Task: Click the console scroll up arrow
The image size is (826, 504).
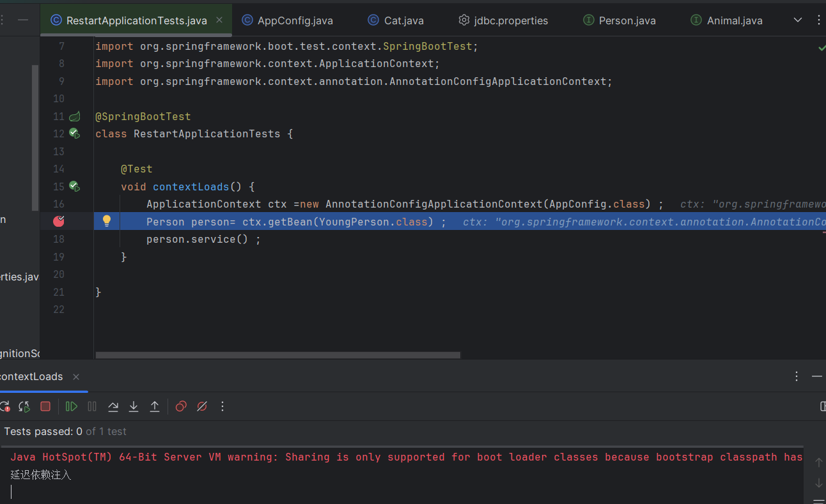Action: click(819, 462)
